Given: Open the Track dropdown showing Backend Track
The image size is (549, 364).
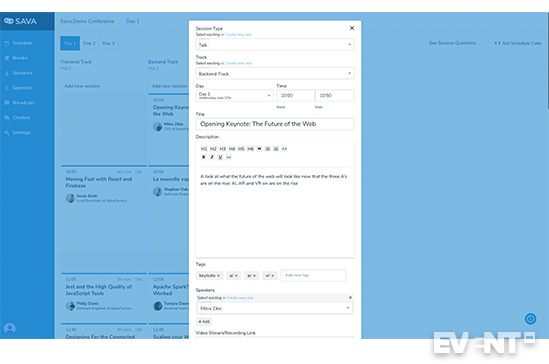Looking at the screenshot, I should point(275,74).
